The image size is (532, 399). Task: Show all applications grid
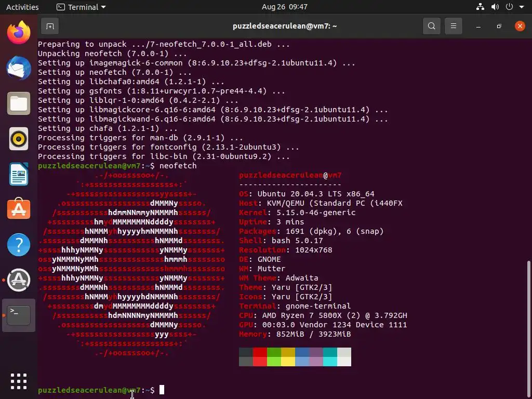pos(19,381)
